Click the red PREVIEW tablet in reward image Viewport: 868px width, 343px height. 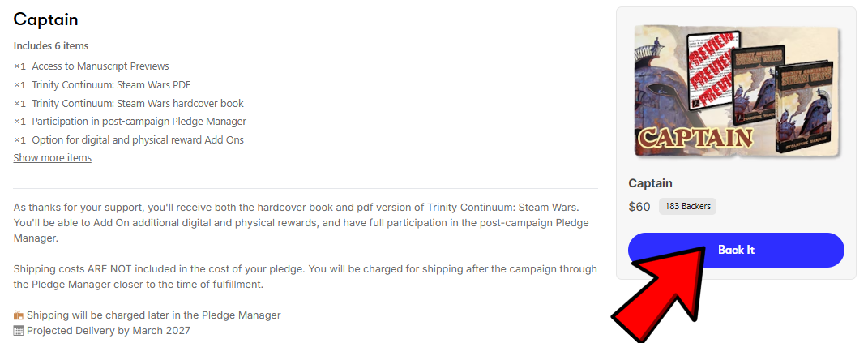point(714,73)
